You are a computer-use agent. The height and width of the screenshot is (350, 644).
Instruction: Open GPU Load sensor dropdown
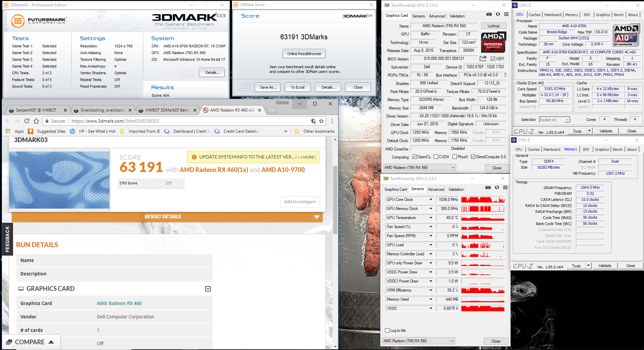coord(431,245)
